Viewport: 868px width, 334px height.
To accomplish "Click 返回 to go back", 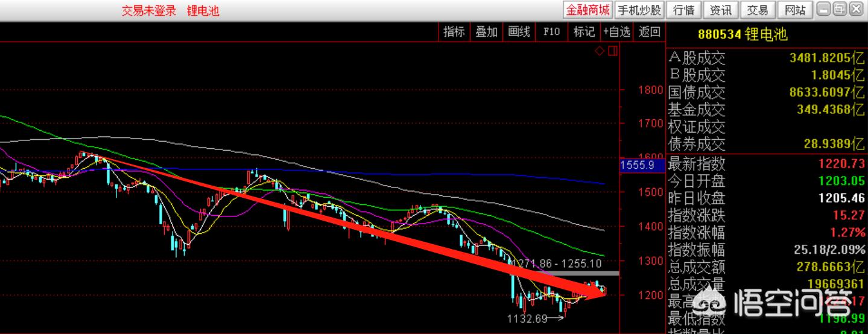I will tap(649, 32).
